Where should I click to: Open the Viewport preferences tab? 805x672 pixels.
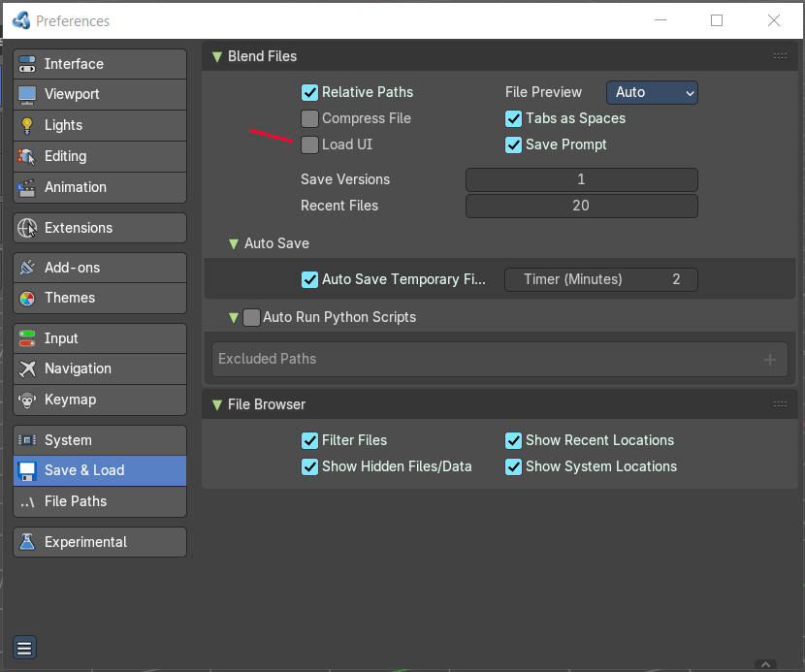click(x=100, y=94)
